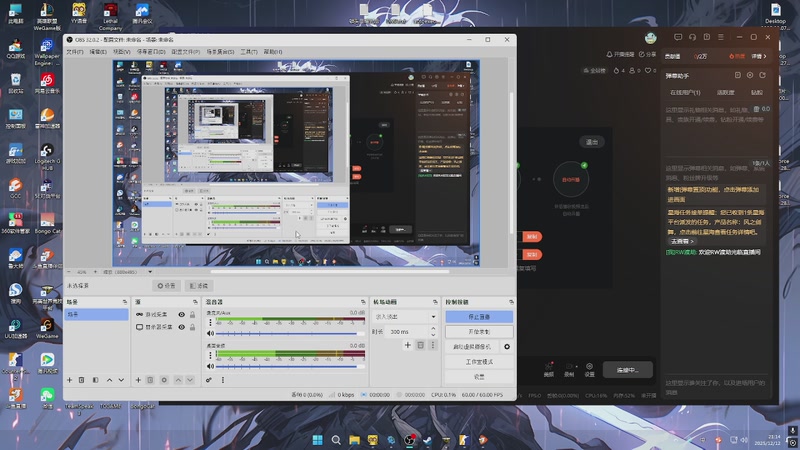The width and height of the screenshot is (800, 450).
Task: Remove source with trash icon in Sources
Action: click(151, 380)
